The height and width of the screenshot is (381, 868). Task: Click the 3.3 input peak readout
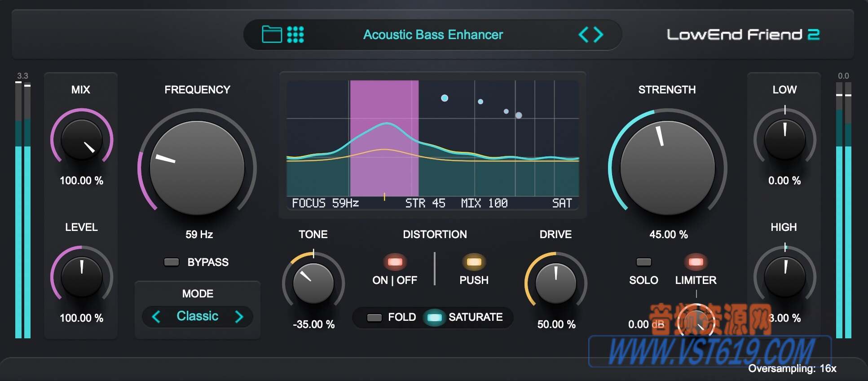click(x=22, y=76)
